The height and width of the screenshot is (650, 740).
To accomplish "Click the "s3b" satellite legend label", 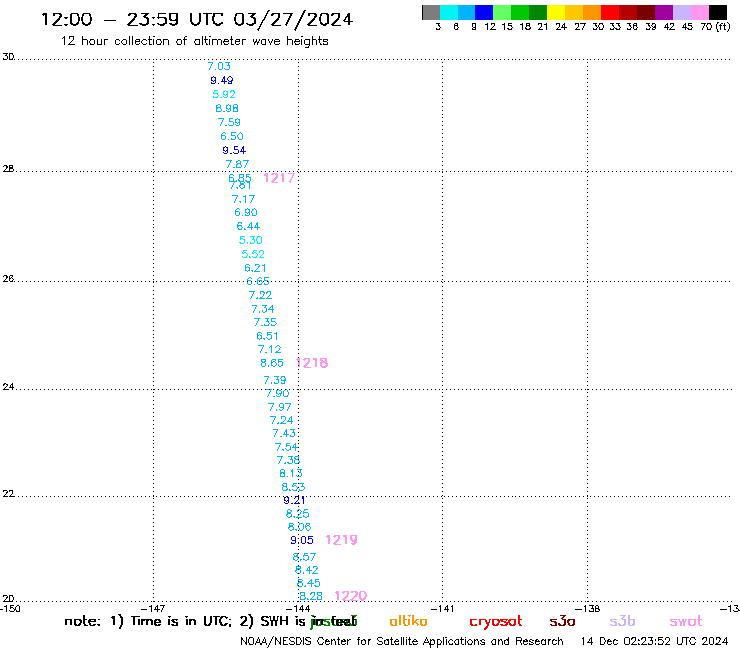I will pos(622,621).
